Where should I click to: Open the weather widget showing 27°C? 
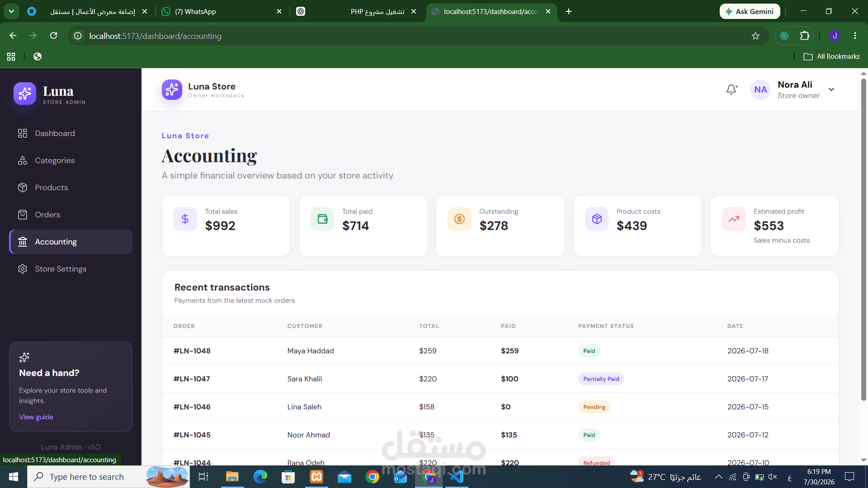665,477
